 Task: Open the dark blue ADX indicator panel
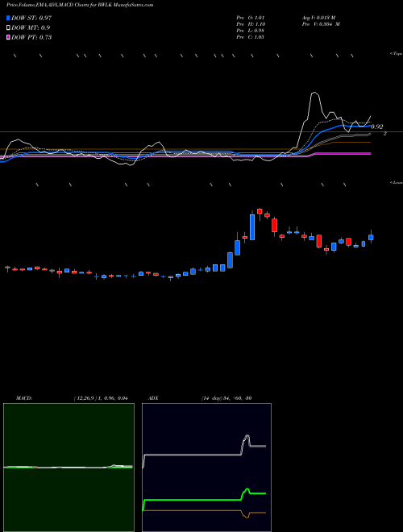(x=206, y=468)
